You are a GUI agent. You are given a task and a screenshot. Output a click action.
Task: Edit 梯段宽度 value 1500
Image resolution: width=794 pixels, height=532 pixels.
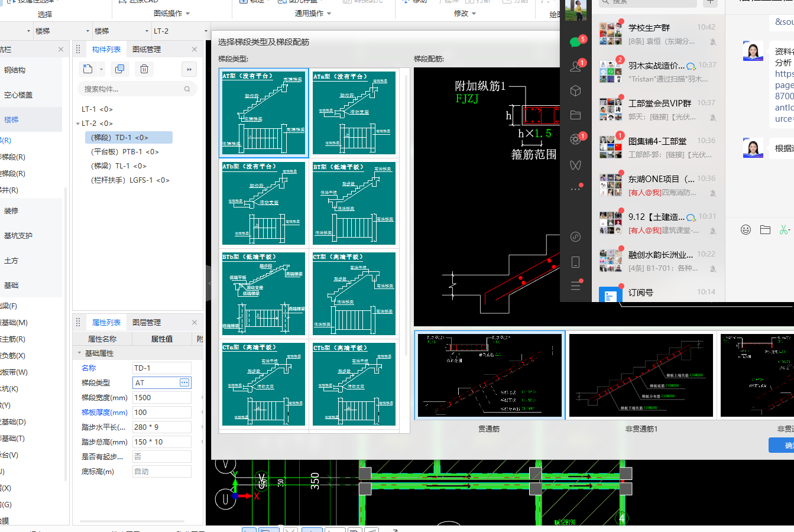click(161, 397)
